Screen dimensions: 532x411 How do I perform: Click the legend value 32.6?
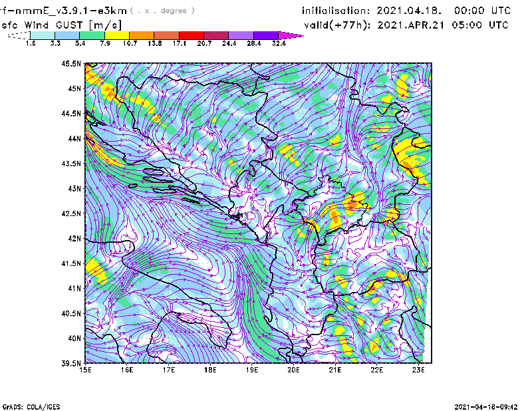[x=279, y=43]
